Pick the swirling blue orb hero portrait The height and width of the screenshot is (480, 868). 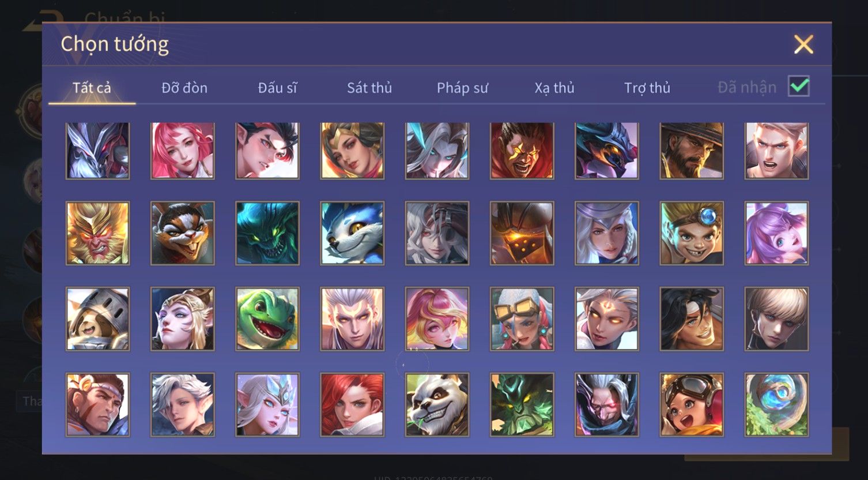776,404
